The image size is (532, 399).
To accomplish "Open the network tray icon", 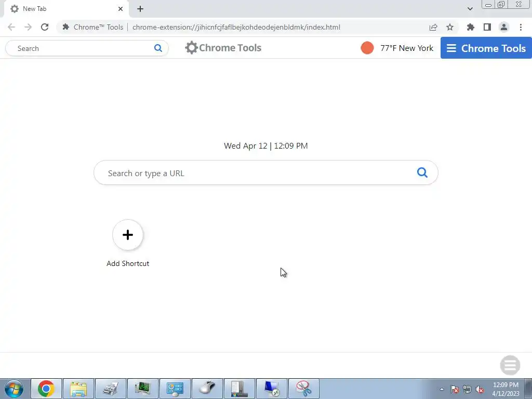I will pyautogui.click(x=467, y=389).
